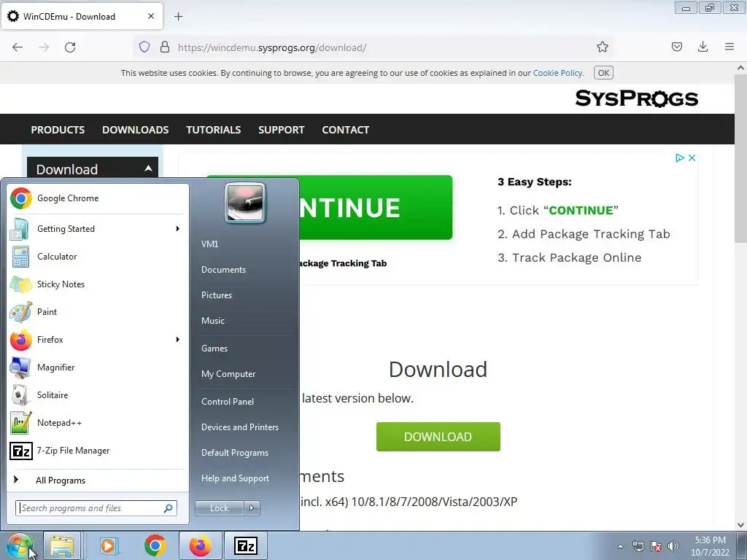Go back to previous page

(18, 47)
